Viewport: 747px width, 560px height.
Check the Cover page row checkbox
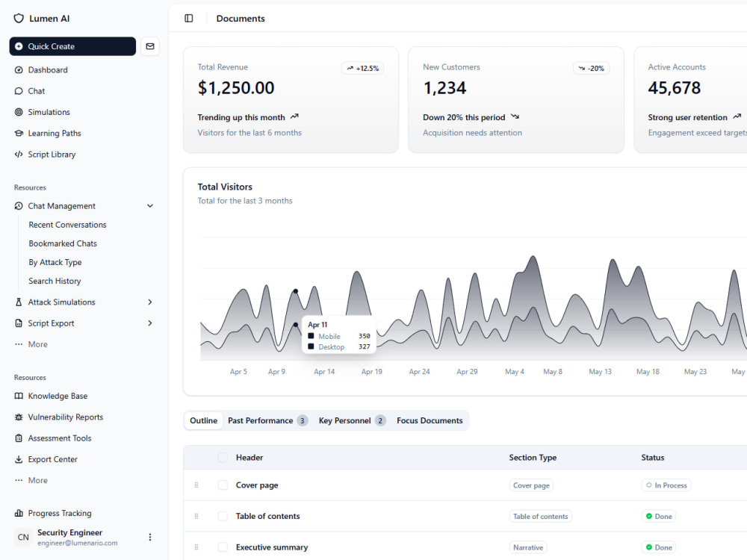pos(223,485)
